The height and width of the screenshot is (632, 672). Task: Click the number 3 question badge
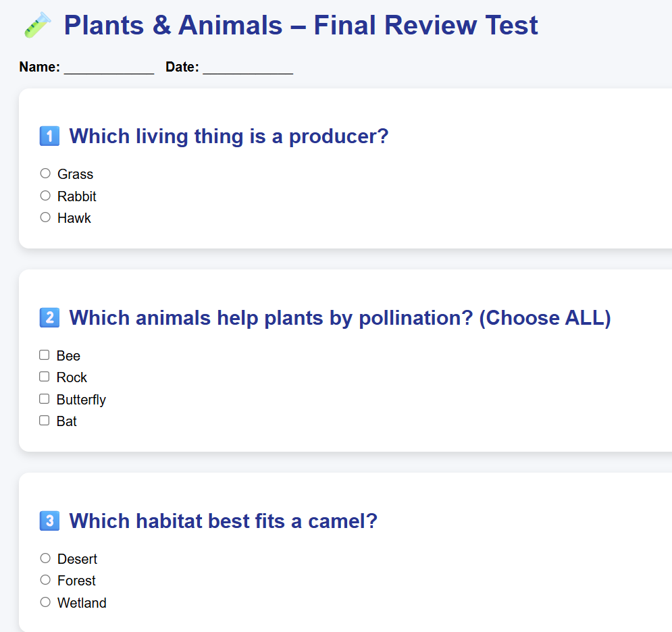[x=50, y=521]
